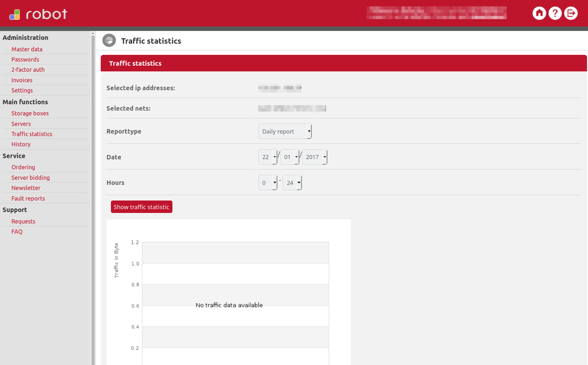Viewport: 588px width, 365px height.
Task: Open the Passwords page
Action: [x=25, y=59]
